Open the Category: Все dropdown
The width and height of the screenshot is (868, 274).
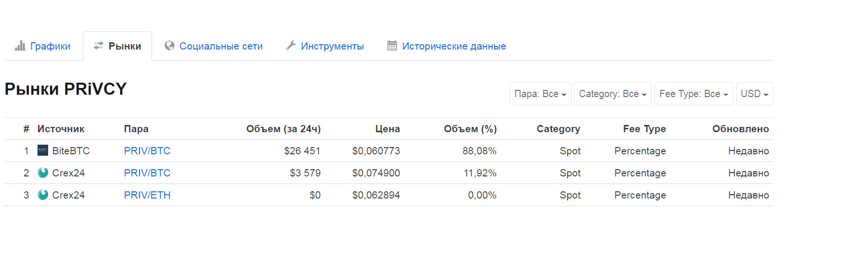(613, 94)
